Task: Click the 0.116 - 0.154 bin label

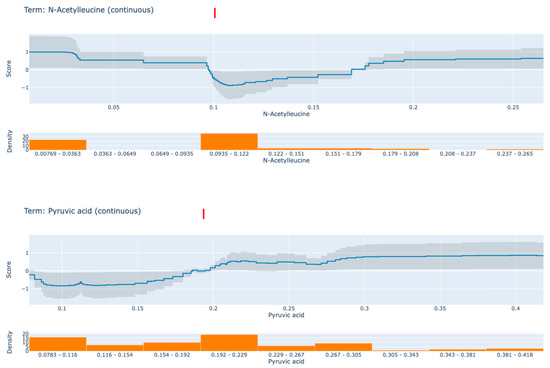Action: (x=115, y=355)
